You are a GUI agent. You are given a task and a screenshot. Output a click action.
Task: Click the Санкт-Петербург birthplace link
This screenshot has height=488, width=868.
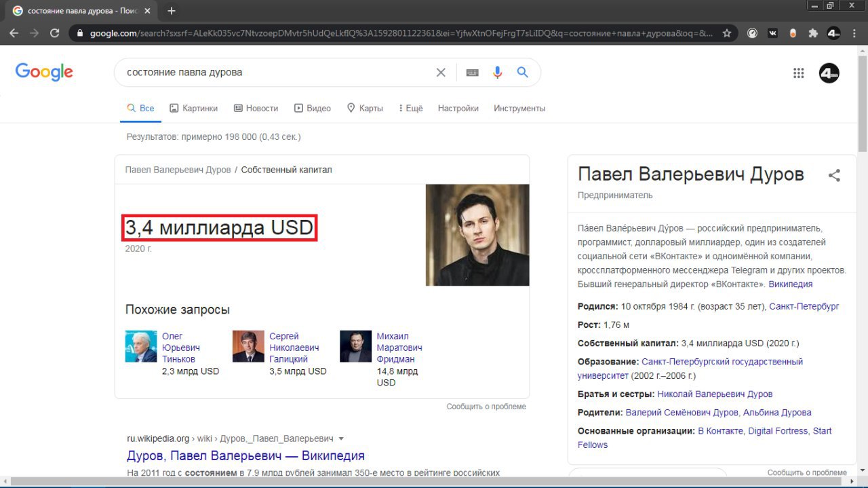pos(804,307)
